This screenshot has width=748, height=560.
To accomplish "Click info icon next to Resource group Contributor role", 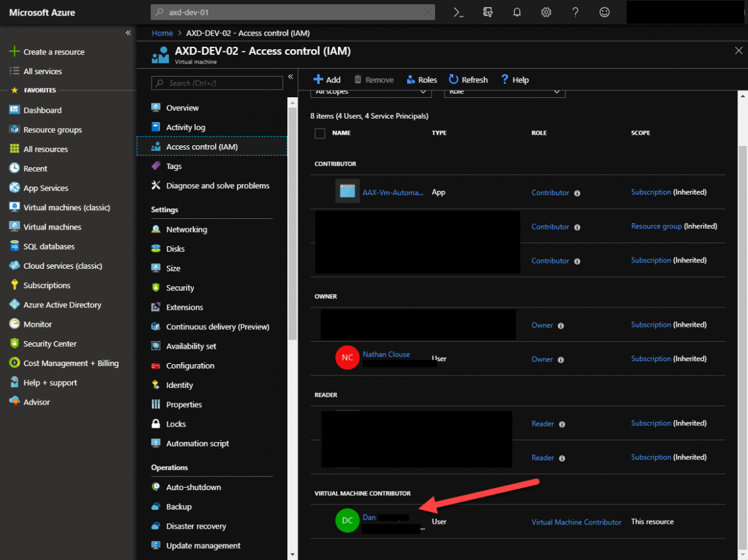I will (577, 227).
